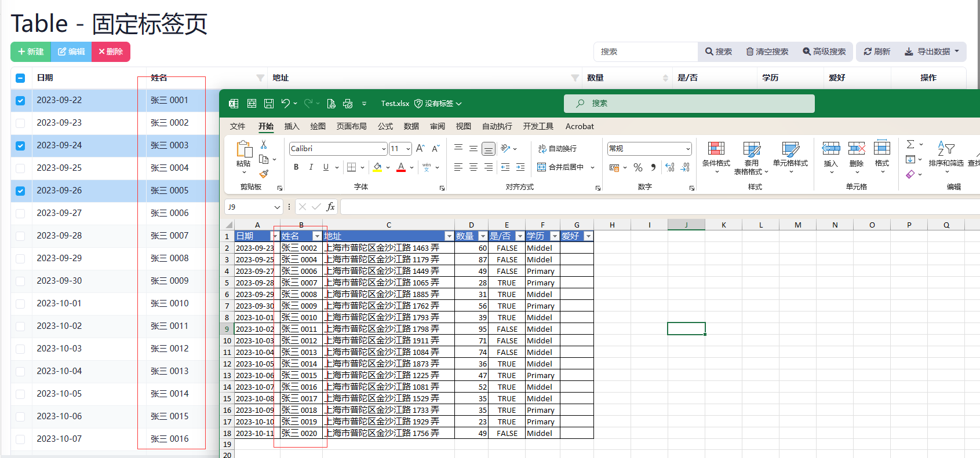The height and width of the screenshot is (458, 980).
Task: Check the 2023-09-28 row checkbox
Action: (x=20, y=236)
